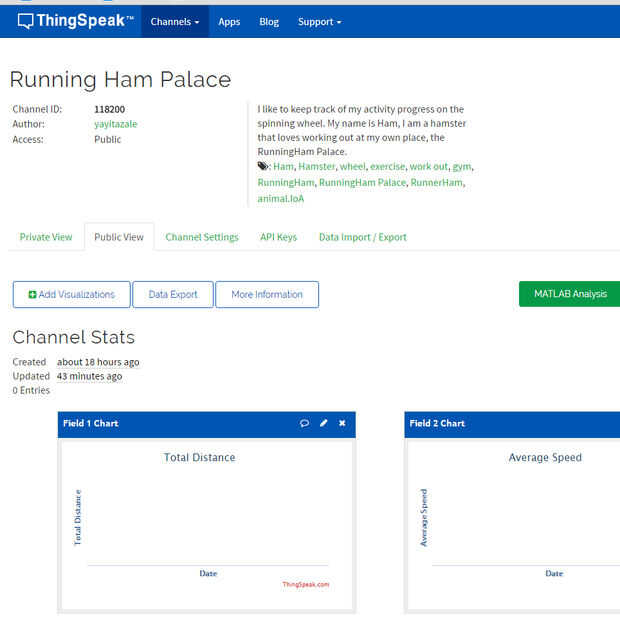Click ThingSpeak.com link in Field 1 chart
The height and width of the screenshot is (620, 620).
coord(306,584)
